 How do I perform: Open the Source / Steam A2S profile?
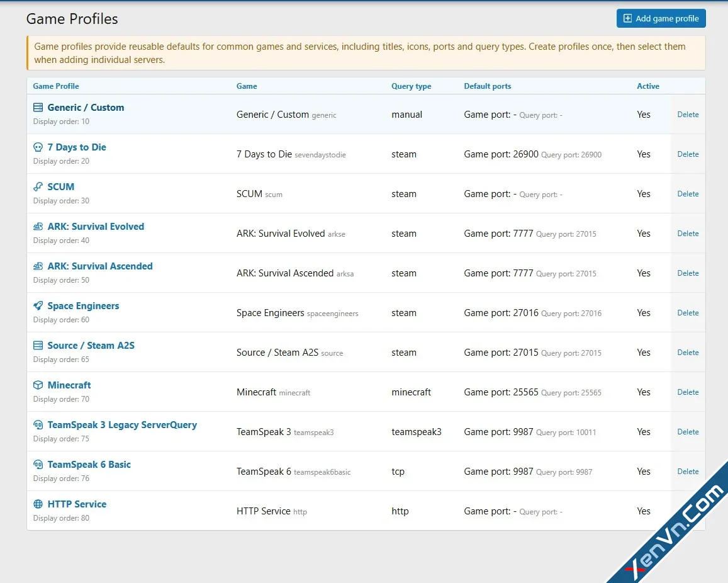point(91,346)
